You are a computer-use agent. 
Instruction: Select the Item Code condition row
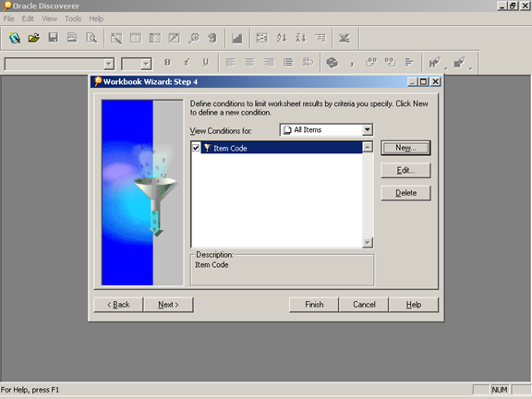tap(282, 148)
